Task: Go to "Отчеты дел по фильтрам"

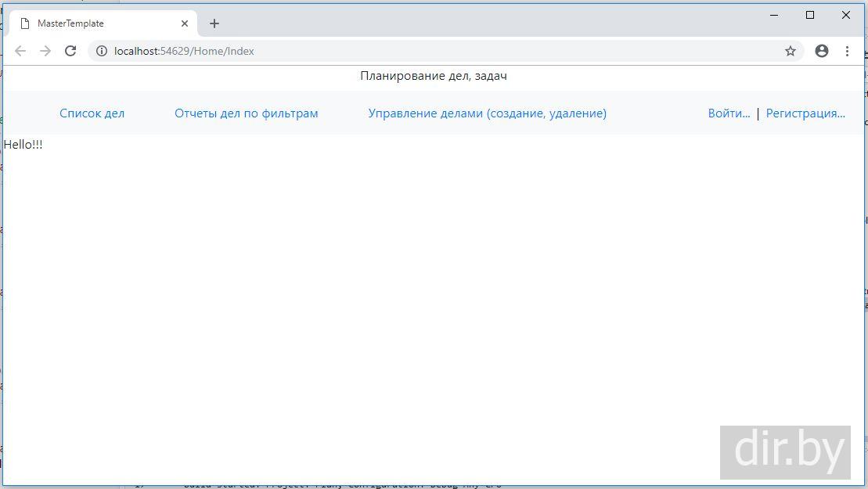Action: [x=246, y=113]
